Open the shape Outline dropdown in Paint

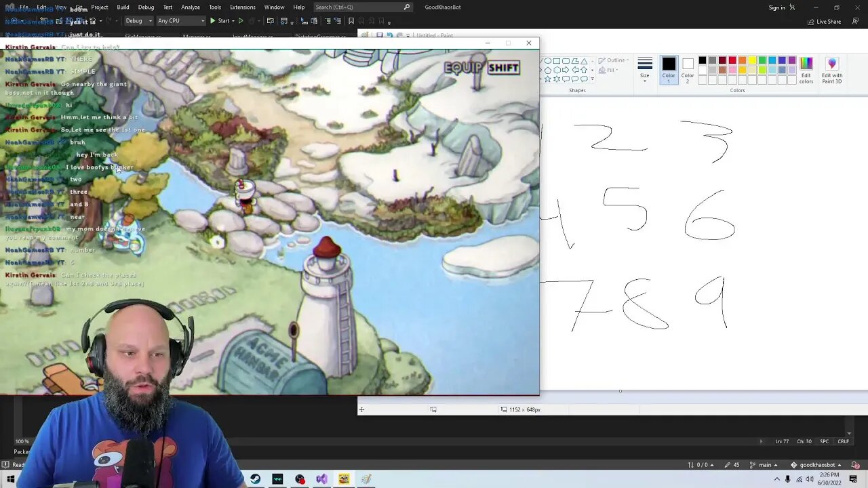614,60
